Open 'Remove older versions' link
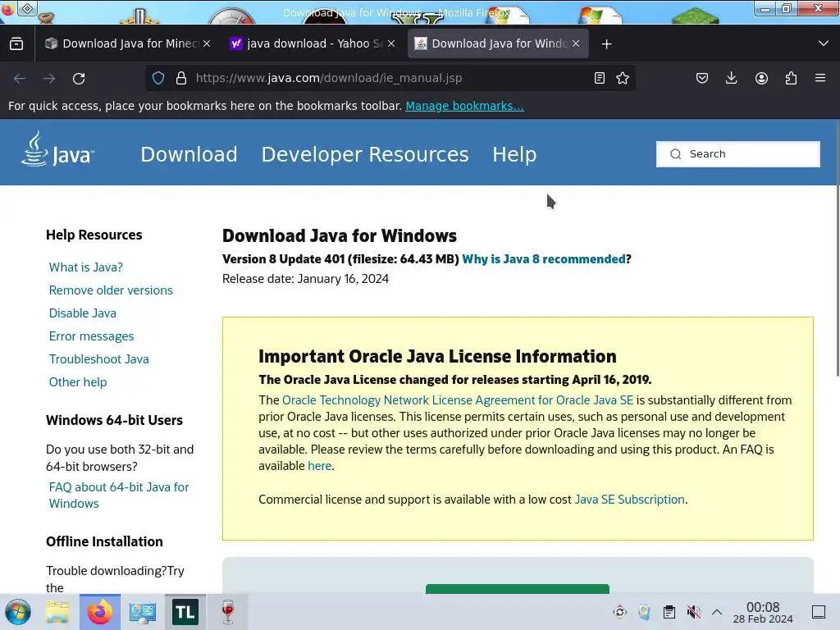Image resolution: width=840 pixels, height=630 pixels. coord(111,290)
